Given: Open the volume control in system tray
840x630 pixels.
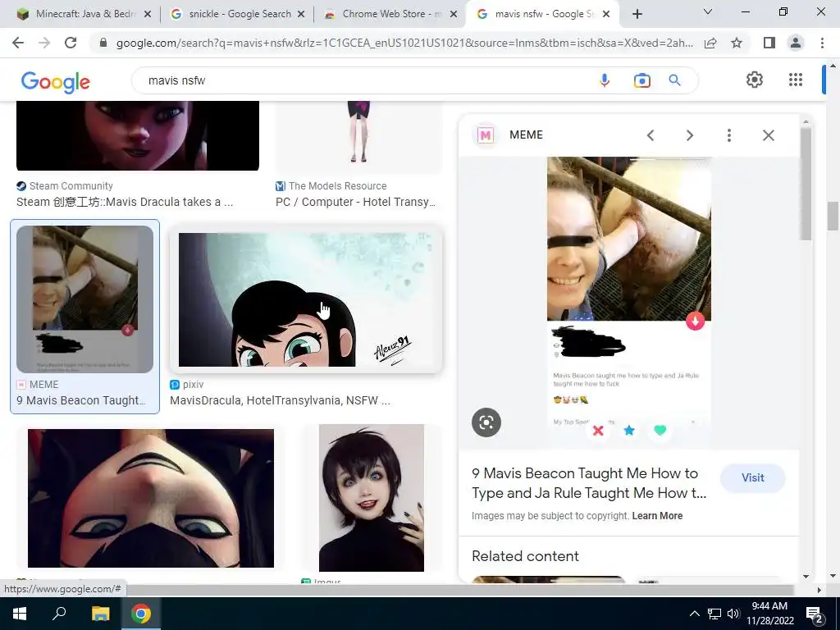Looking at the screenshot, I should coord(733,614).
